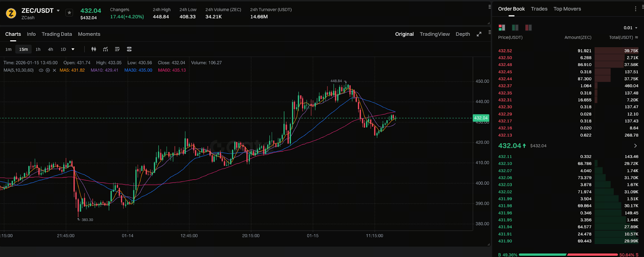Select the 432.11 bid price row
The image size is (644, 257).
coord(568,157)
